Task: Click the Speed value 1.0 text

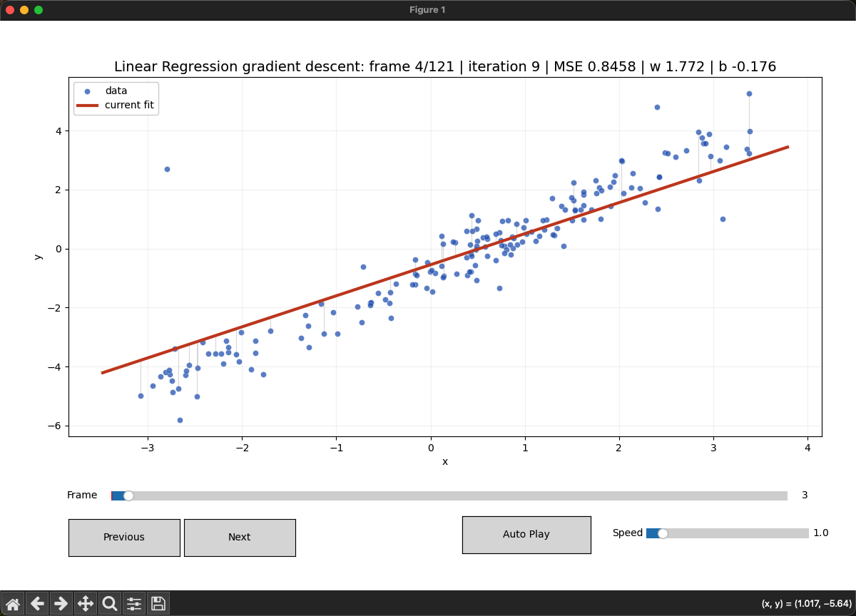Action: (821, 533)
